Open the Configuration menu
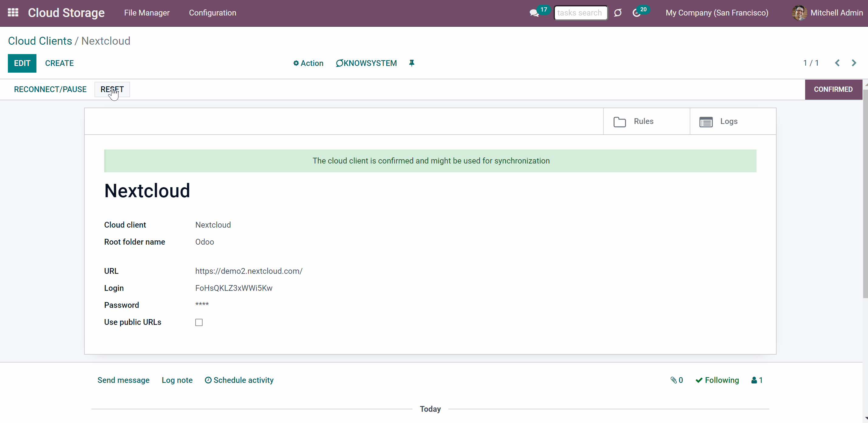Viewport: 868px width, 423px height. pos(213,13)
